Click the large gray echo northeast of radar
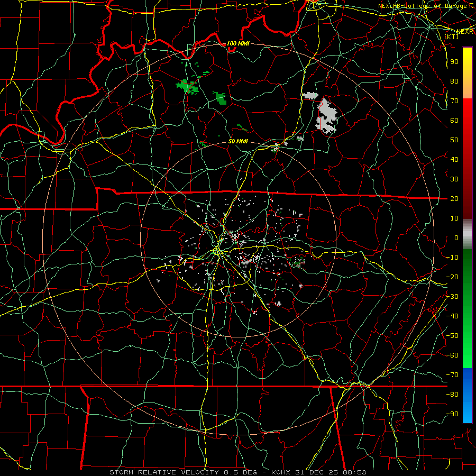This screenshot has height=476, width=476. 327,116
